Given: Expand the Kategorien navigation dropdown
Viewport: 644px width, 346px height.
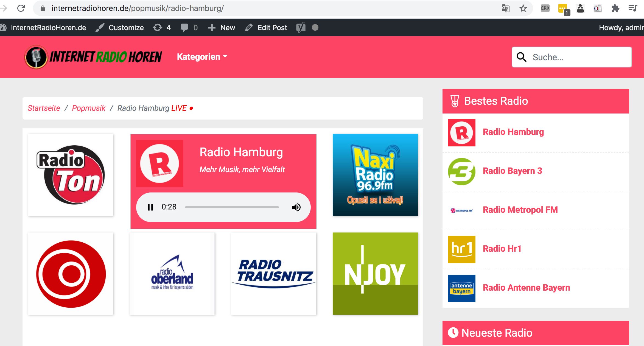Looking at the screenshot, I should click(203, 57).
